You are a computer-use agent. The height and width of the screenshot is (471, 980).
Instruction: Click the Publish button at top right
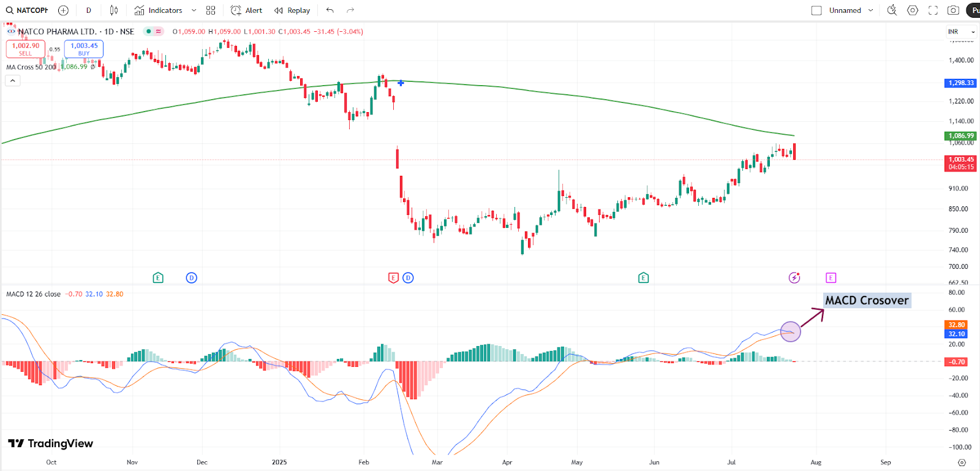pos(974,10)
